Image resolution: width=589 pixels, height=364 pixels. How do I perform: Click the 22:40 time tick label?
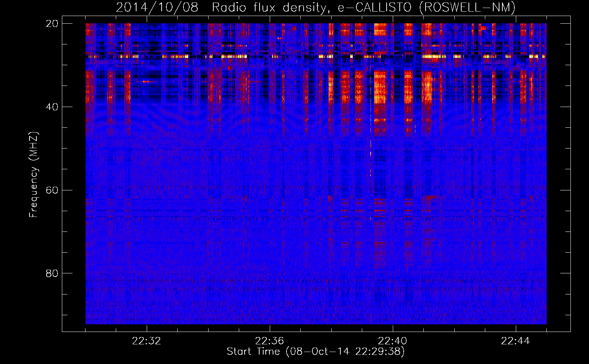pos(393,341)
